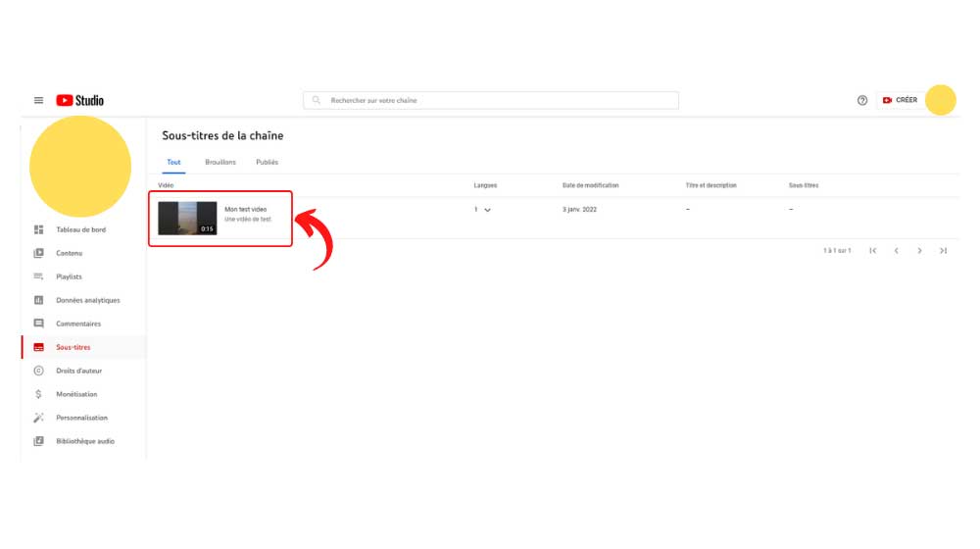Jump to last page arrow
This screenshot has height=549, width=980.
pos(943,251)
